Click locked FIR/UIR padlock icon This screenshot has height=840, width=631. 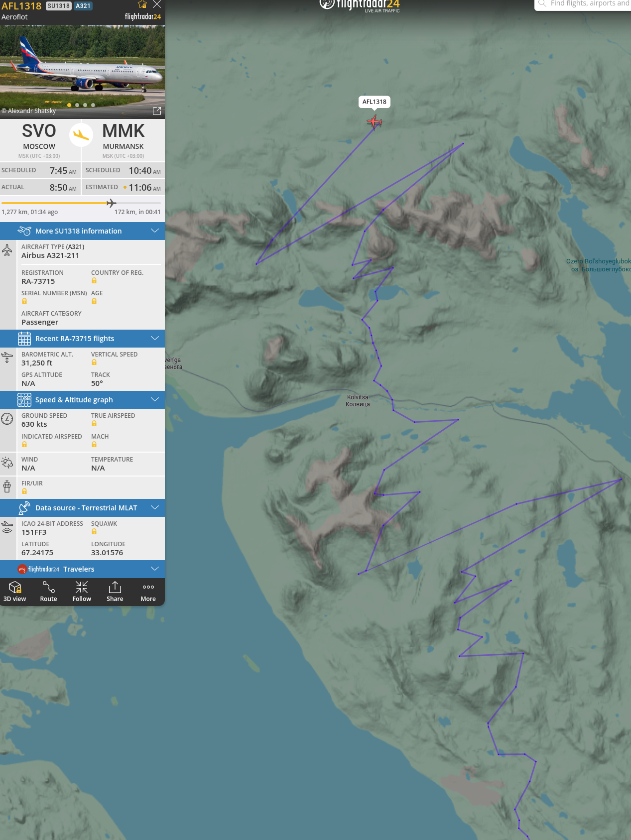click(x=24, y=491)
